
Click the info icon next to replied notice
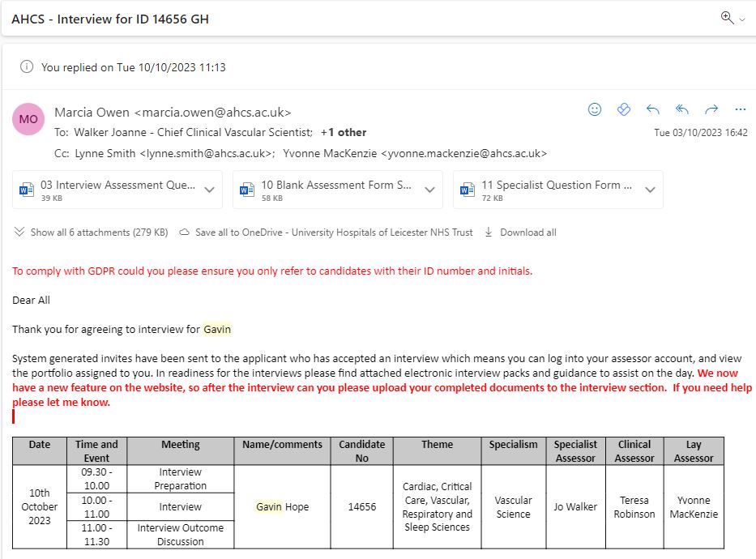coord(27,67)
